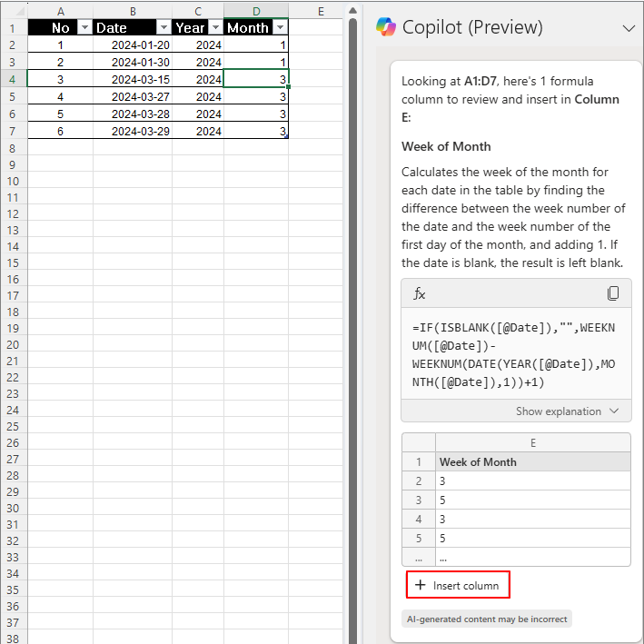Viewport: 644px width, 644px height.
Task: Select column D header
Action: pos(256,11)
